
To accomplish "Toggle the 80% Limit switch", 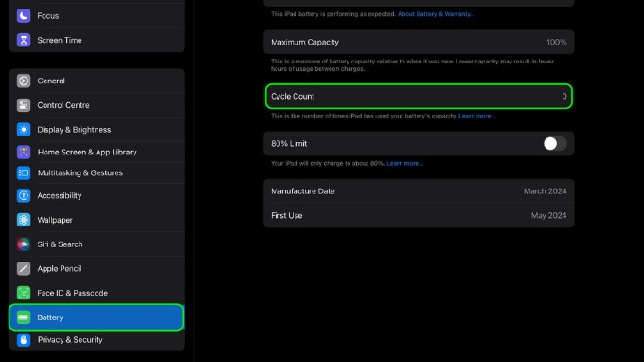I will click(x=555, y=143).
